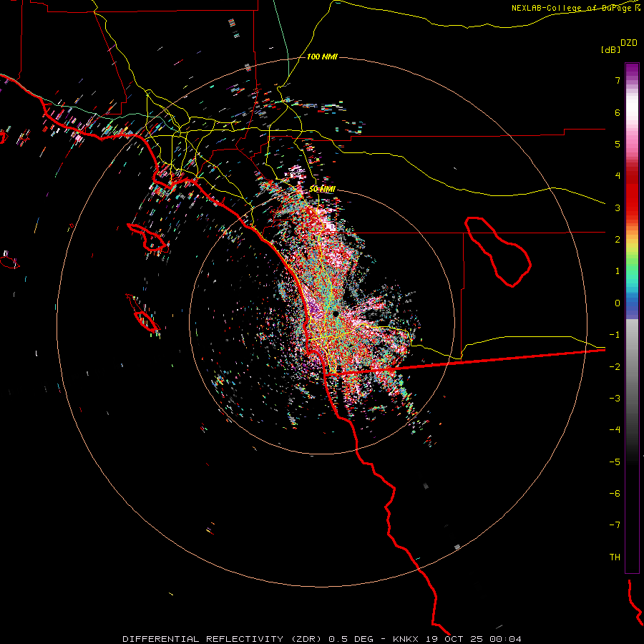Image resolution: width=644 pixels, height=644 pixels.
Task: Click the 5 value on the color scale
Action: [618, 144]
